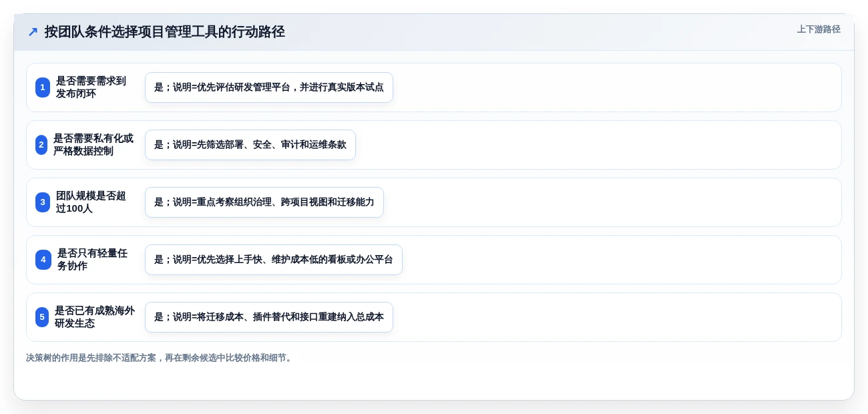Click answer box 优先评估研发管理平台

269,87
